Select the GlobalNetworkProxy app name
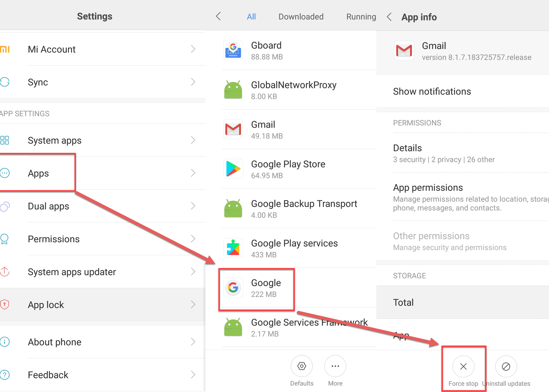This screenshot has height=392, width=549. pos(294,85)
